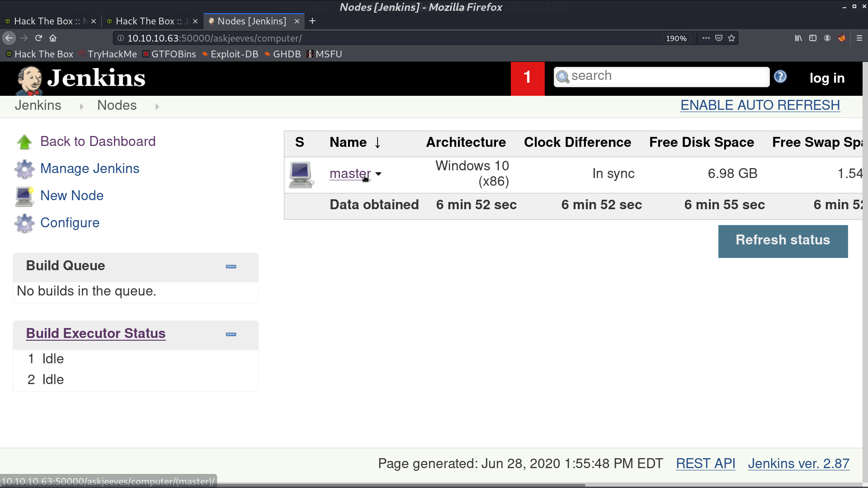Go back with the browser back arrow

(x=9, y=38)
